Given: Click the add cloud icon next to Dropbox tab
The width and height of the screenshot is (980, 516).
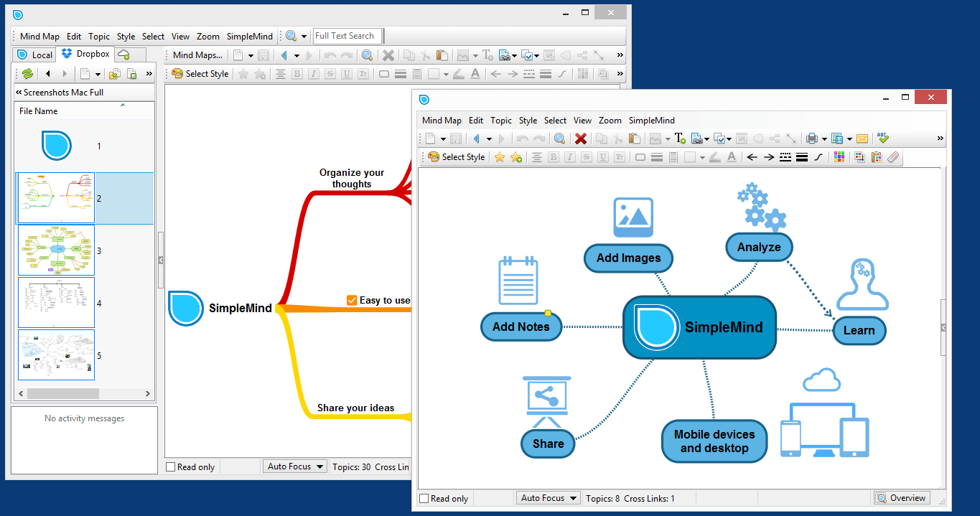Looking at the screenshot, I should 123,55.
